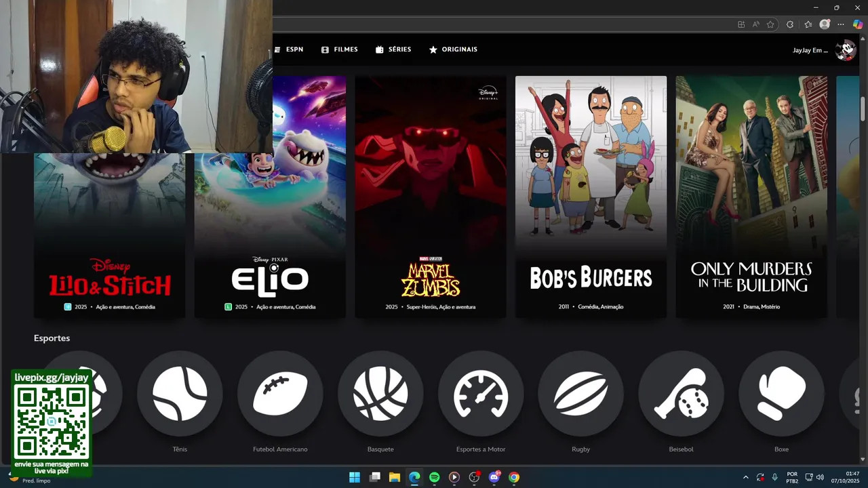Image resolution: width=868 pixels, height=488 pixels.
Task: Open volume and network tray controls
Action: point(814,477)
